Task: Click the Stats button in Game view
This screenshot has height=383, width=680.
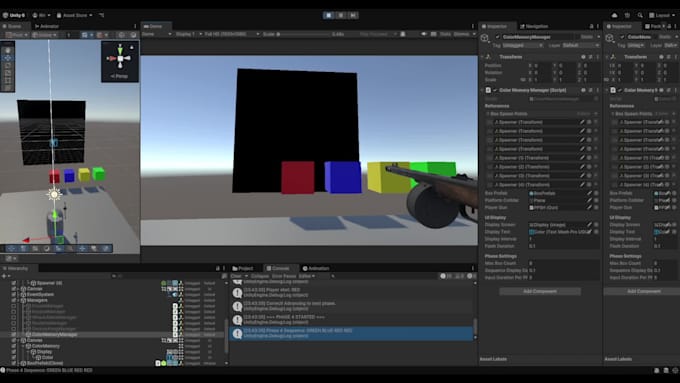Action: click(445, 34)
